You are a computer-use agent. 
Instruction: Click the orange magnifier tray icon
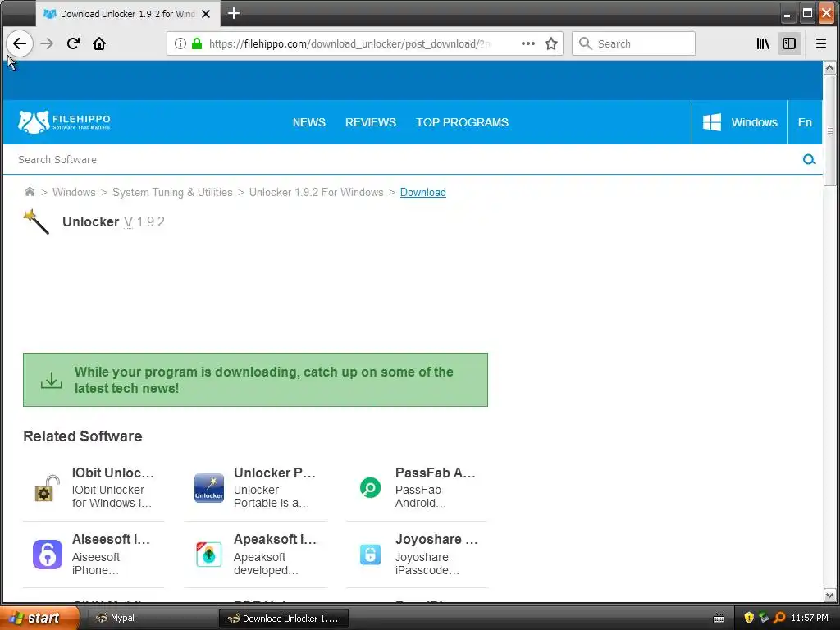(x=779, y=618)
